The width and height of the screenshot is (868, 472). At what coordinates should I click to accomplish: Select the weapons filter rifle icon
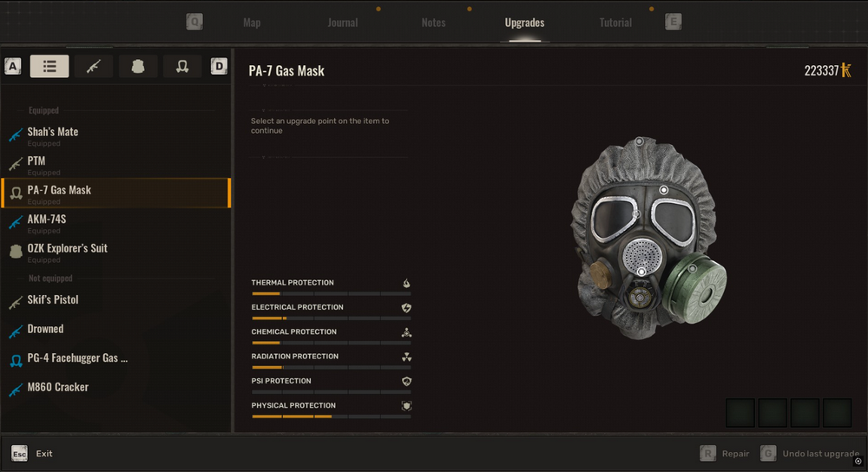[x=94, y=66]
